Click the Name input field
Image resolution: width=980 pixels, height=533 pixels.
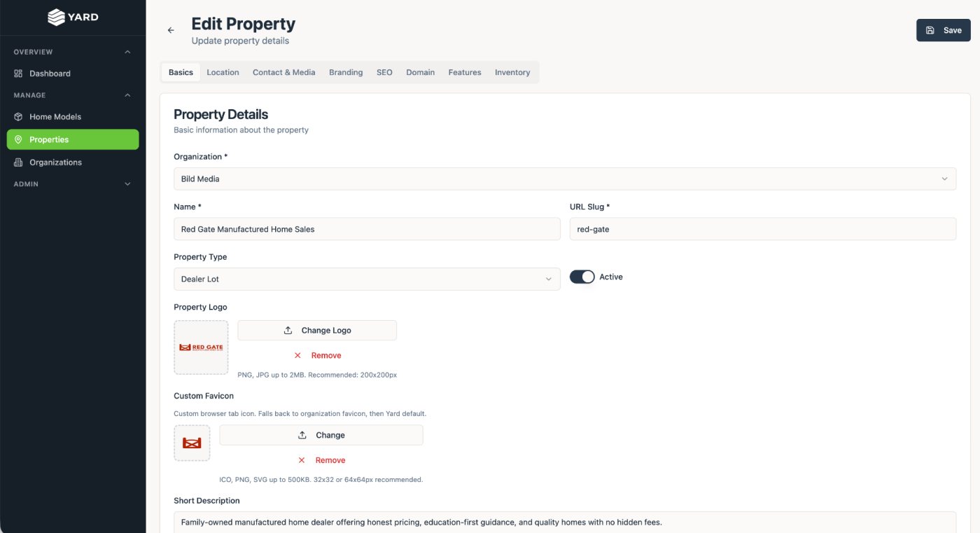coord(367,229)
